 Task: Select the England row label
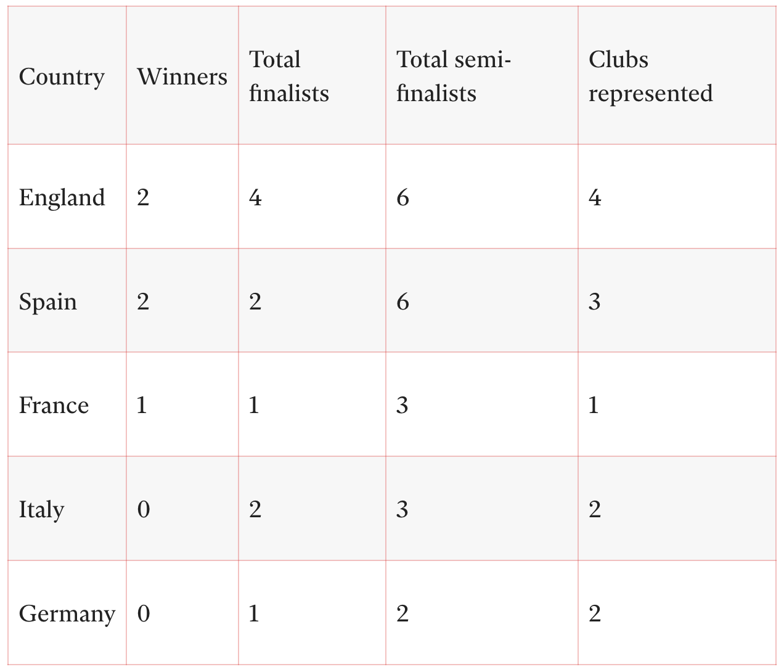(62, 198)
